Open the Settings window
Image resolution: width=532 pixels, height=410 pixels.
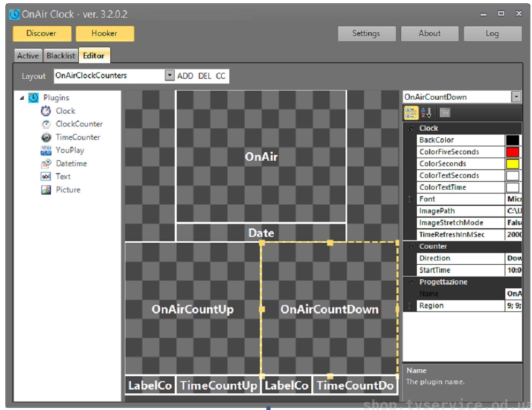(x=366, y=33)
